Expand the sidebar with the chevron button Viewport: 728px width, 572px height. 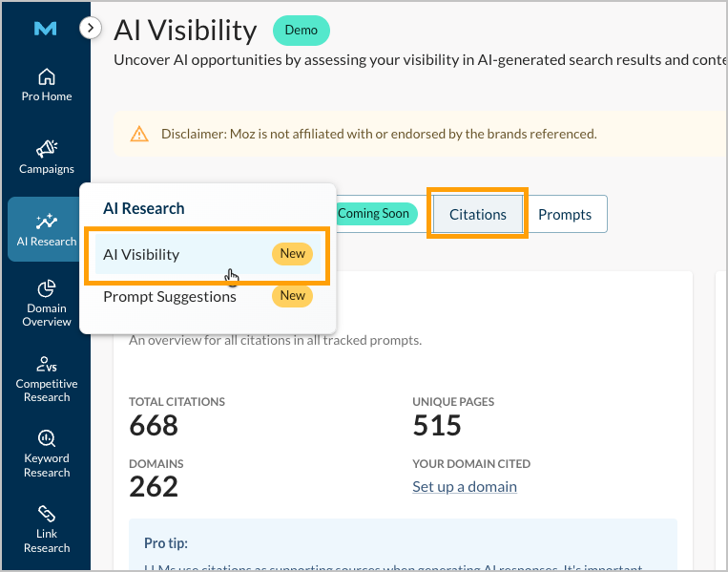[90, 28]
